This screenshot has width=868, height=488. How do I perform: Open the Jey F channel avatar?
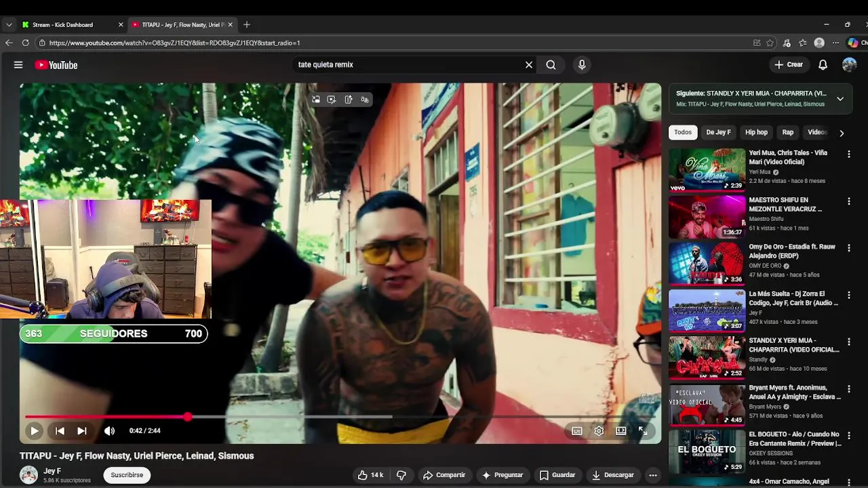(x=28, y=475)
